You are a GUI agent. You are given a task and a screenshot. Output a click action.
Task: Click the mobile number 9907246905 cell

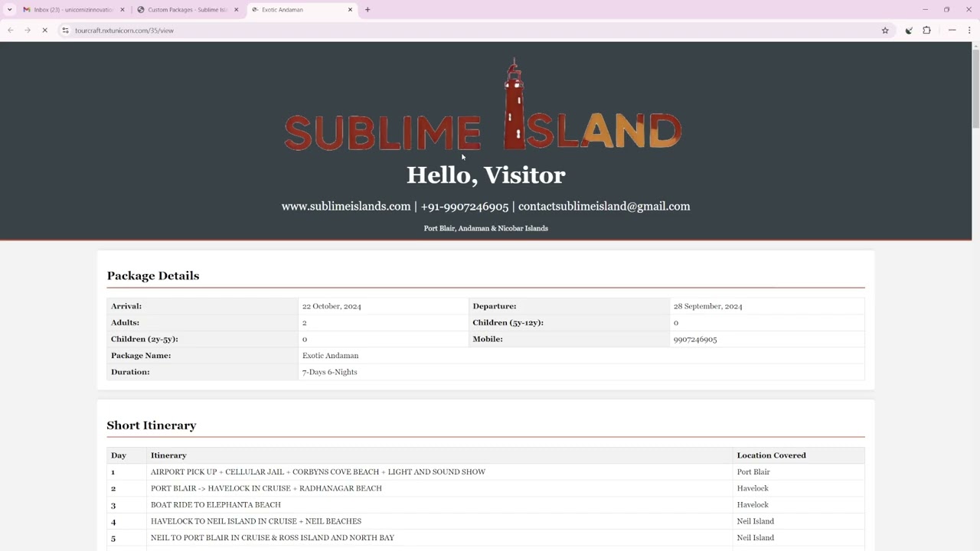click(767, 339)
